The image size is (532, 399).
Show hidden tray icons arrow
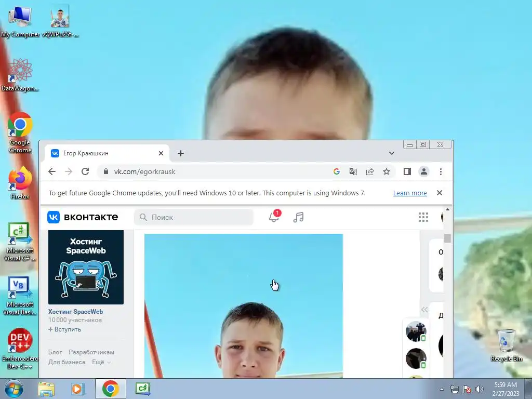tap(442, 389)
